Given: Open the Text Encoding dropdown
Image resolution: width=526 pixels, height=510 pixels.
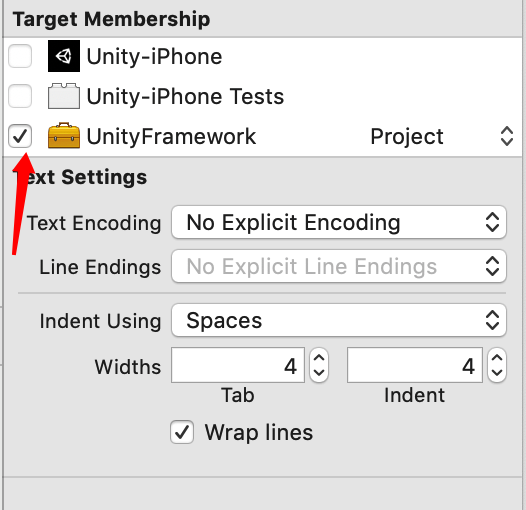Looking at the screenshot, I should tap(338, 222).
